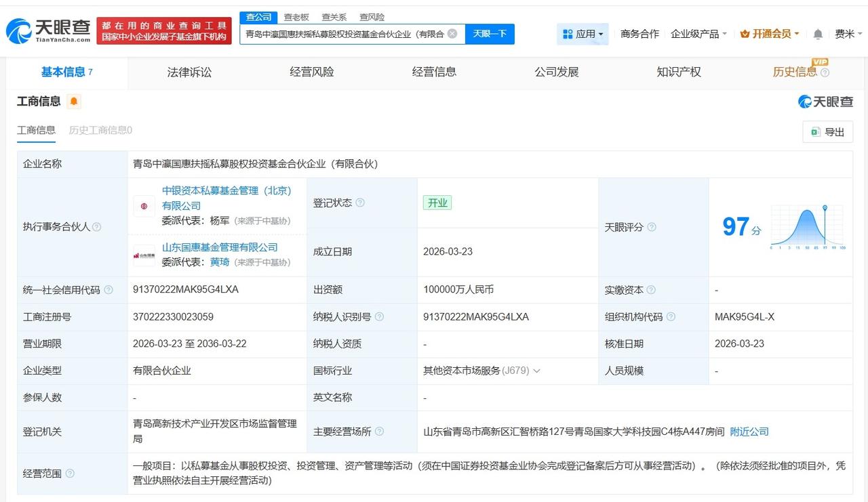
Task: Click the 附近公司 link
Action: pos(749,431)
